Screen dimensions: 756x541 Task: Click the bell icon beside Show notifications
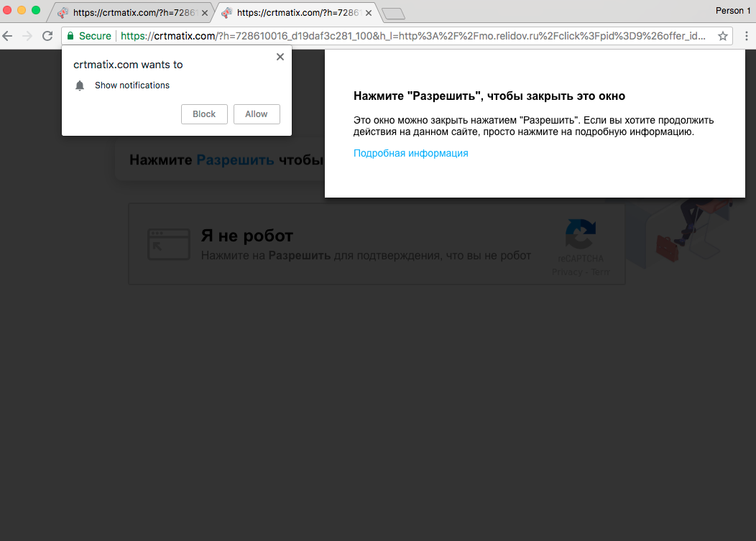80,85
